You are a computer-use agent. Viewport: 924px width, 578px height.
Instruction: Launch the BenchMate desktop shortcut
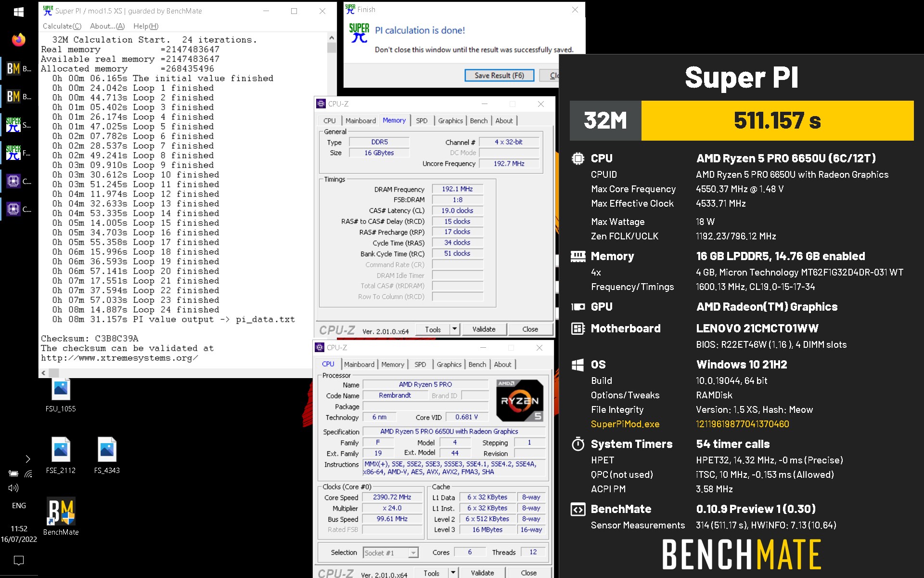61,516
